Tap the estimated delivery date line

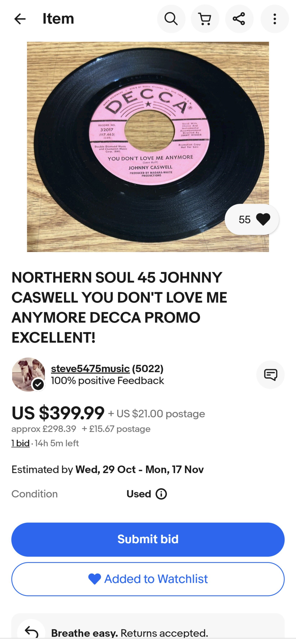click(107, 470)
